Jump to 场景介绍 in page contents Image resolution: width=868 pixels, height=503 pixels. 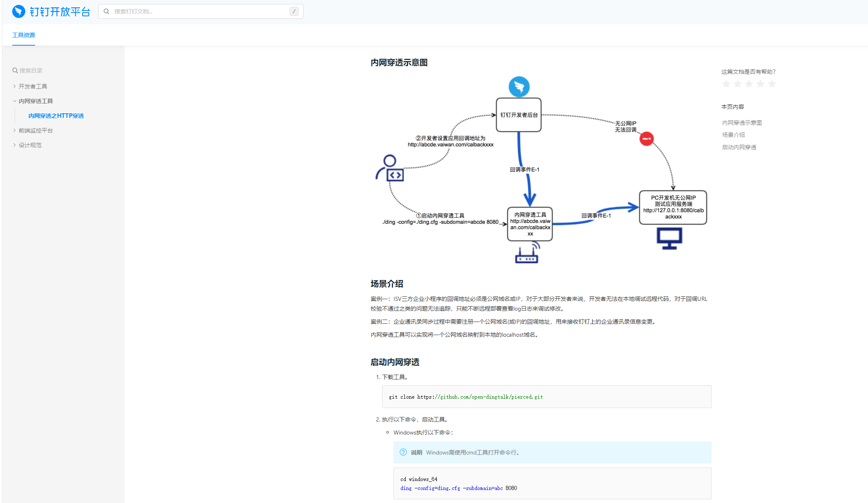(733, 135)
